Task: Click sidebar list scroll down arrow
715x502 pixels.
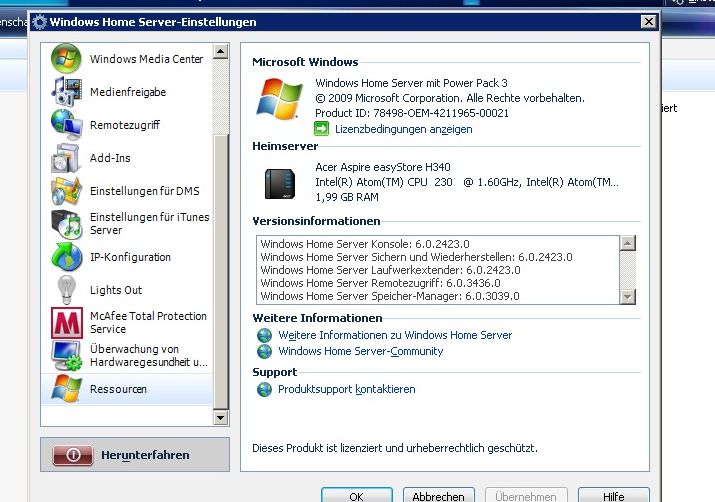Action: (221, 417)
